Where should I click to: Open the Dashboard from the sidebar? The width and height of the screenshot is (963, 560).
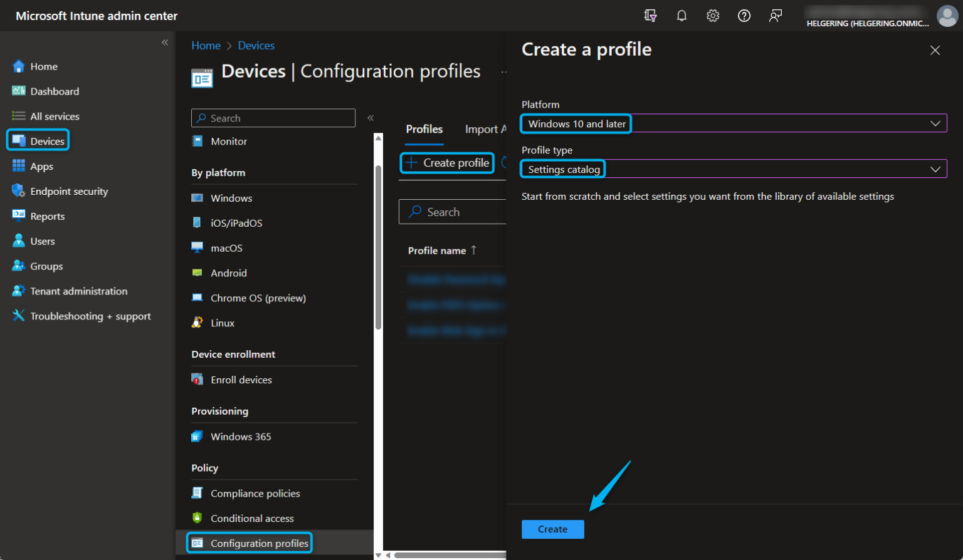(54, 91)
